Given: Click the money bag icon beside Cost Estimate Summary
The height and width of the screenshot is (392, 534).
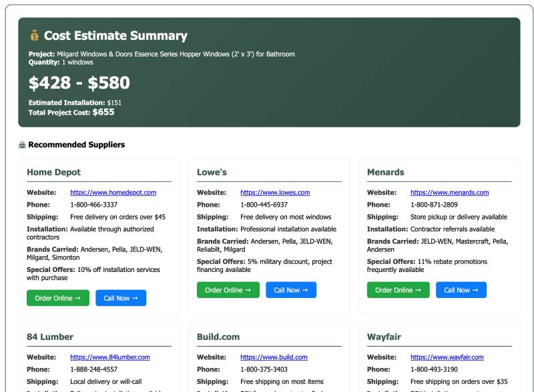Looking at the screenshot, I should coord(35,35).
